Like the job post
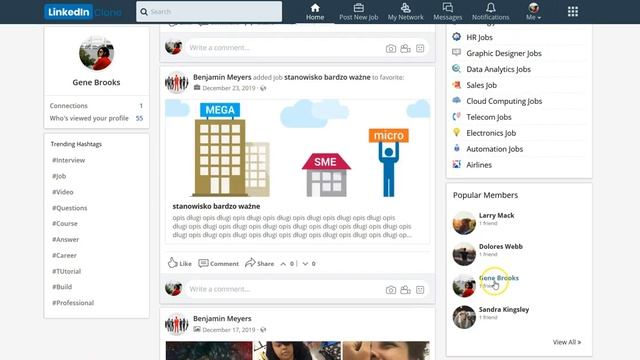 point(180,263)
